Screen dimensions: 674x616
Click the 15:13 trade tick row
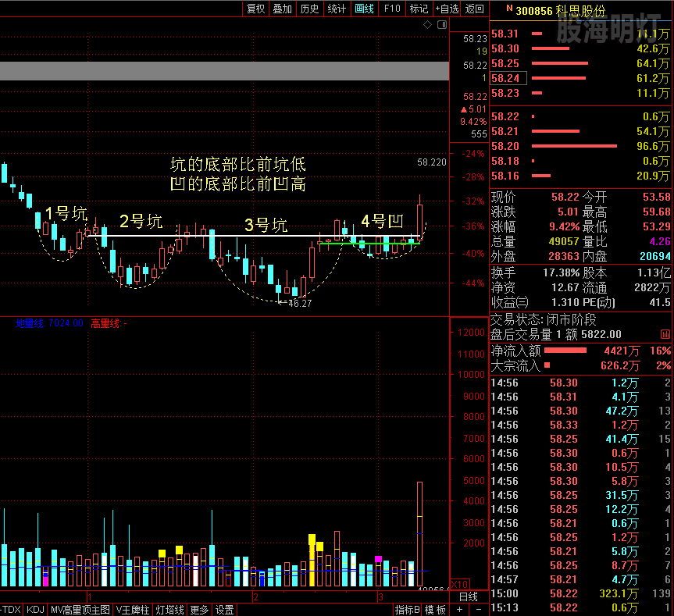pos(580,608)
